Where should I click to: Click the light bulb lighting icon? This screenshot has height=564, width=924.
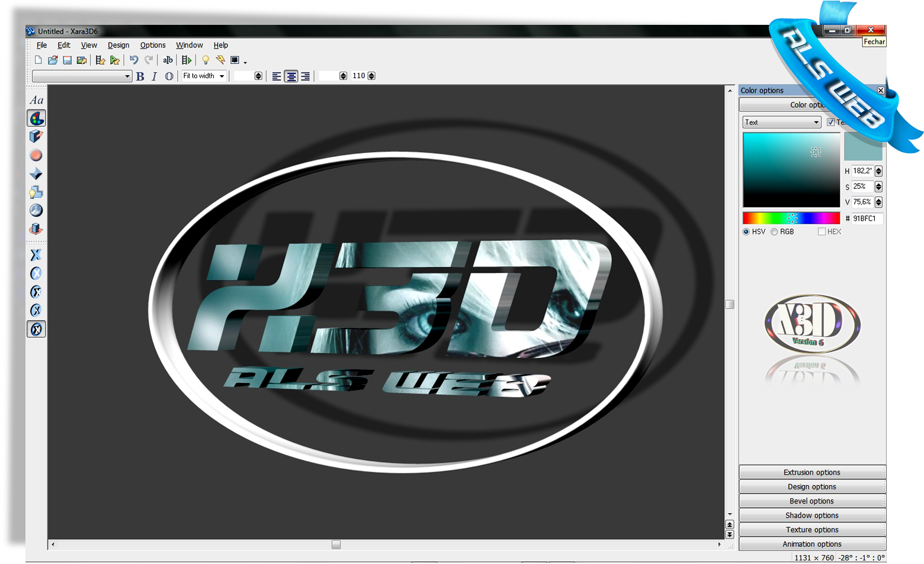point(206,60)
